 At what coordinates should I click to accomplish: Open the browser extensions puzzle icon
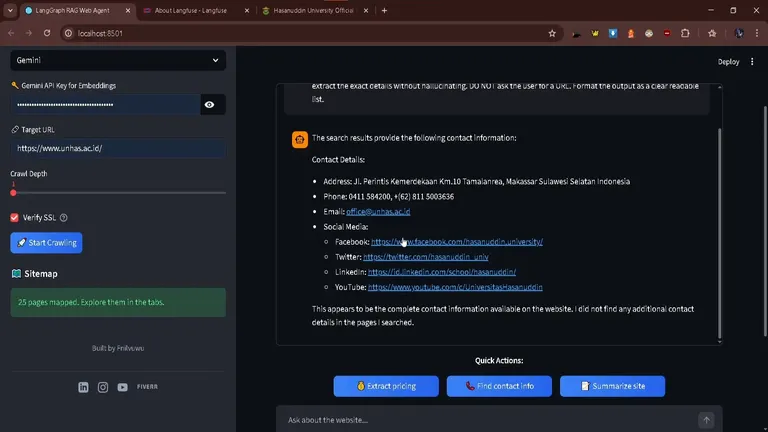(685, 33)
